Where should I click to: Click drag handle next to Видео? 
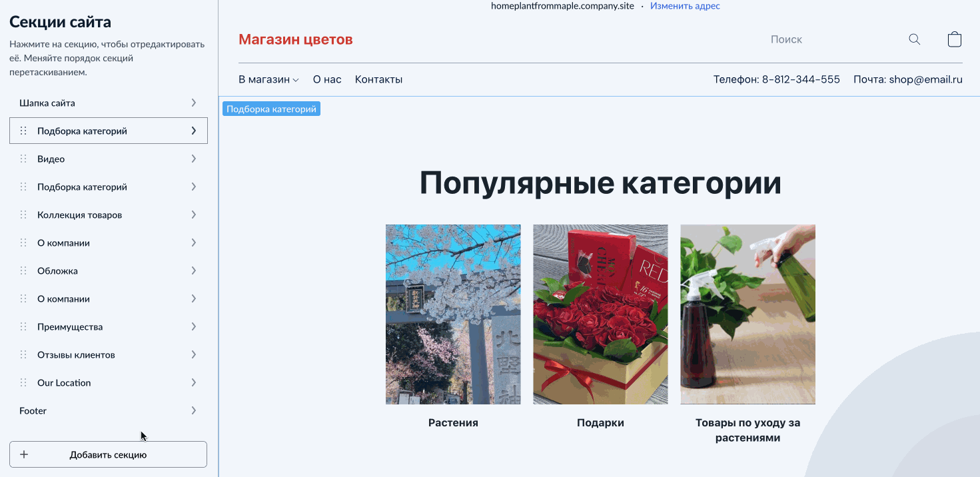24,159
